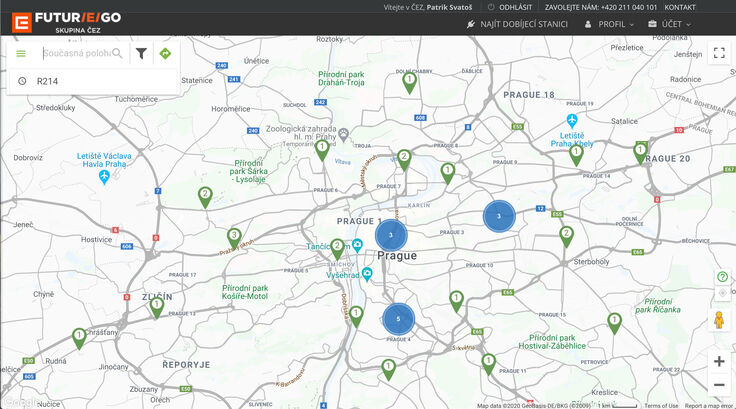Select recent search R214
This screenshot has height=409, width=736.
coord(48,81)
